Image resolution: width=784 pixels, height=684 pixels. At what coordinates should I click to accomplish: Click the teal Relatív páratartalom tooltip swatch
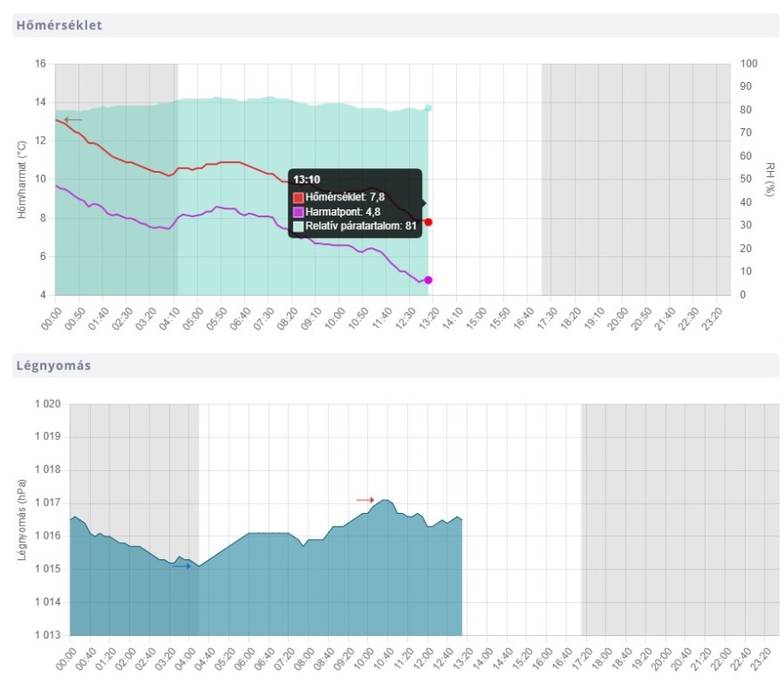[x=298, y=226]
